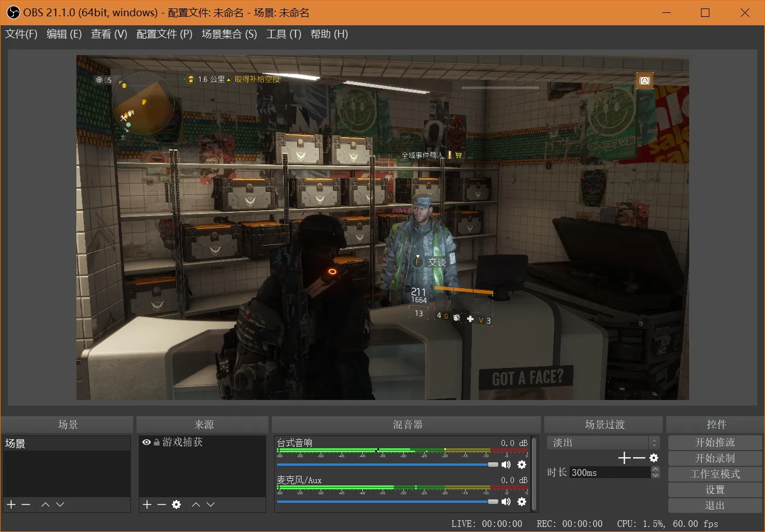Open the 场景集合(S) menu
The image size is (765, 532).
pyautogui.click(x=229, y=34)
